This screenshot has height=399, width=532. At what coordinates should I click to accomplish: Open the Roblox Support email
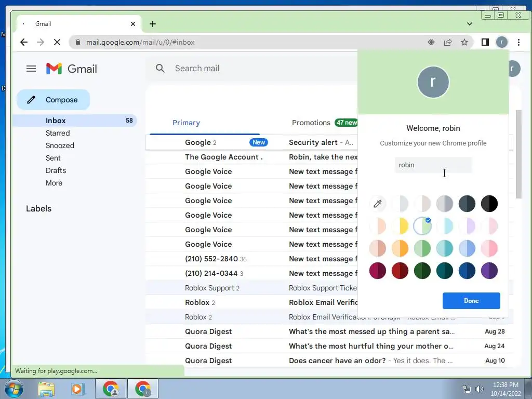click(252, 288)
